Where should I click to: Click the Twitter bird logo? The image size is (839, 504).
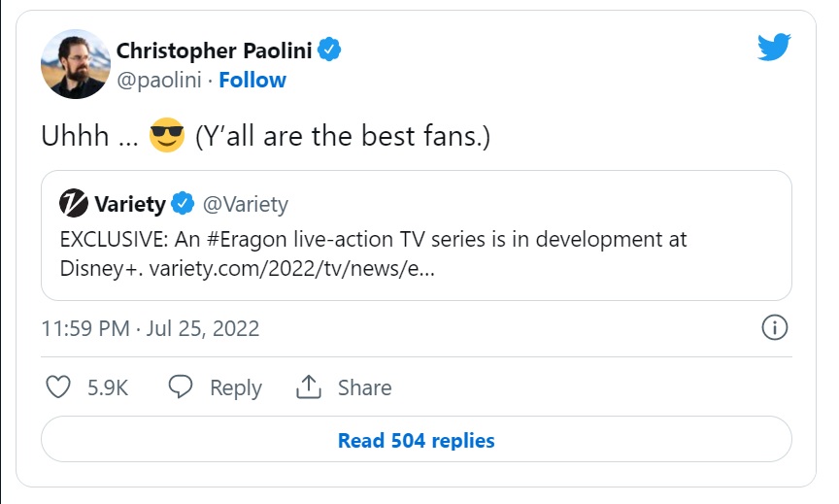(774, 47)
